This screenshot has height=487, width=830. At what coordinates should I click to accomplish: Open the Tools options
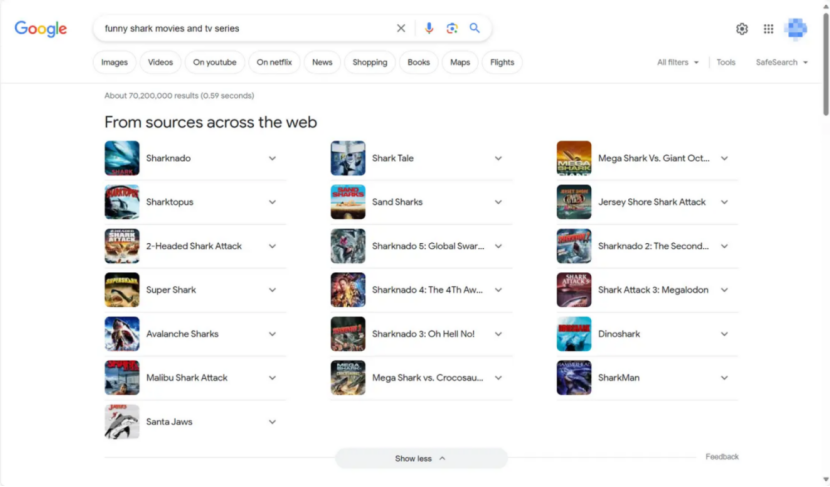pyautogui.click(x=726, y=62)
